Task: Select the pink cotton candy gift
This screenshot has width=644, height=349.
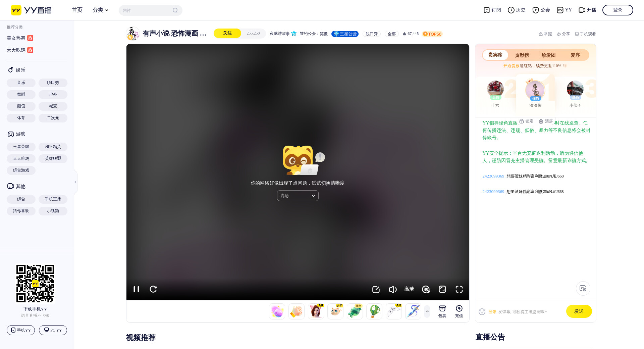Action: point(277,311)
